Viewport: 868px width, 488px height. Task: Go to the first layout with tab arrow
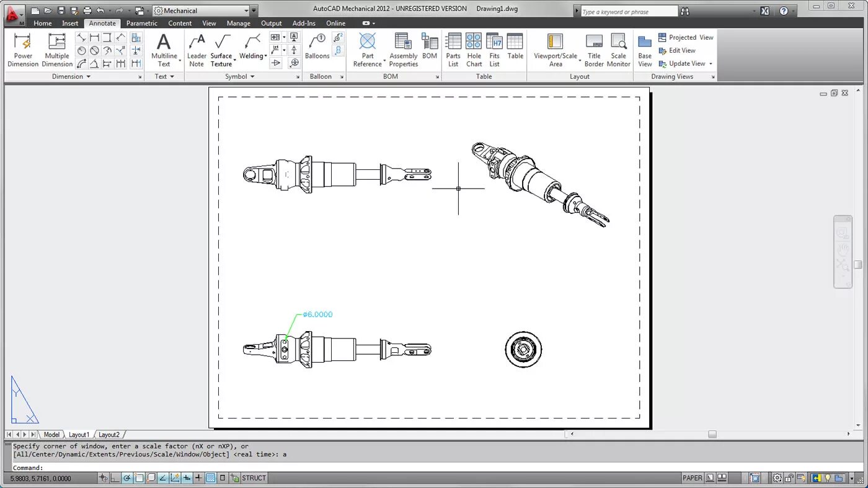(x=9, y=435)
